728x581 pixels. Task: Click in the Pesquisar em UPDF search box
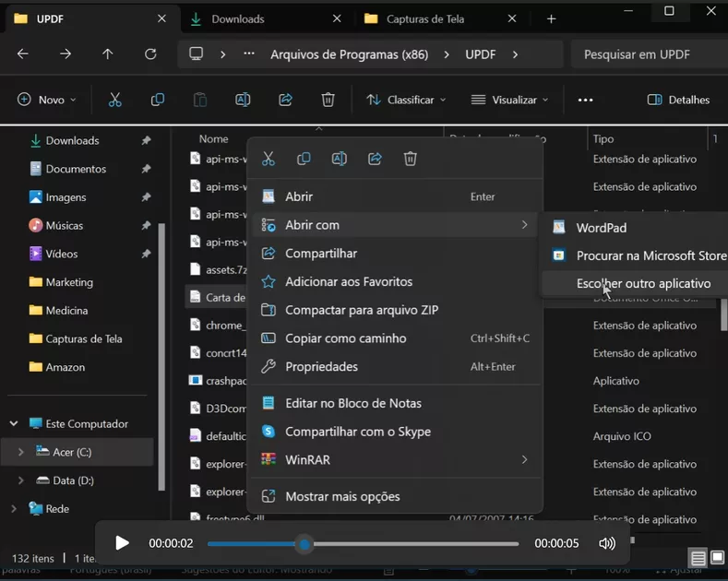click(649, 54)
